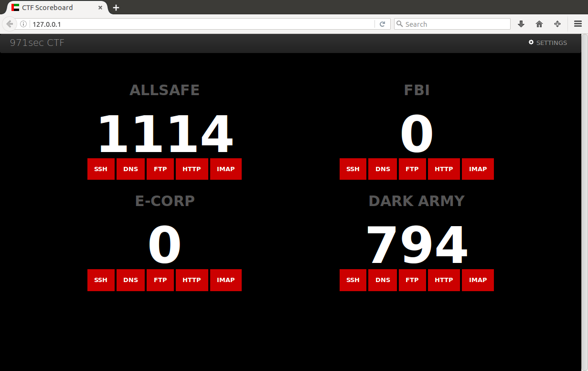Click E-CORP's HTTP service badge
This screenshot has width=588, height=371.
[192, 280]
